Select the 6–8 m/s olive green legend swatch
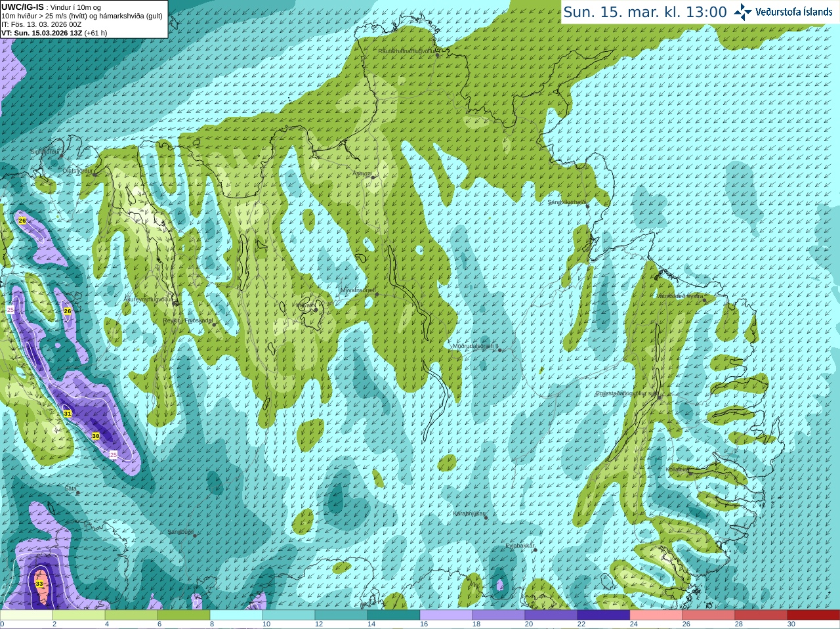The image size is (840, 629). click(184, 615)
